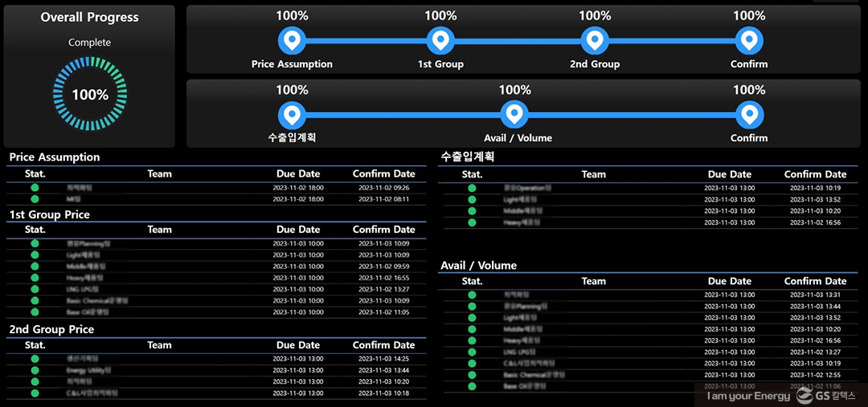Select the Overall Progress panel title
Viewport: 868px width, 407px height.
point(89,18)
